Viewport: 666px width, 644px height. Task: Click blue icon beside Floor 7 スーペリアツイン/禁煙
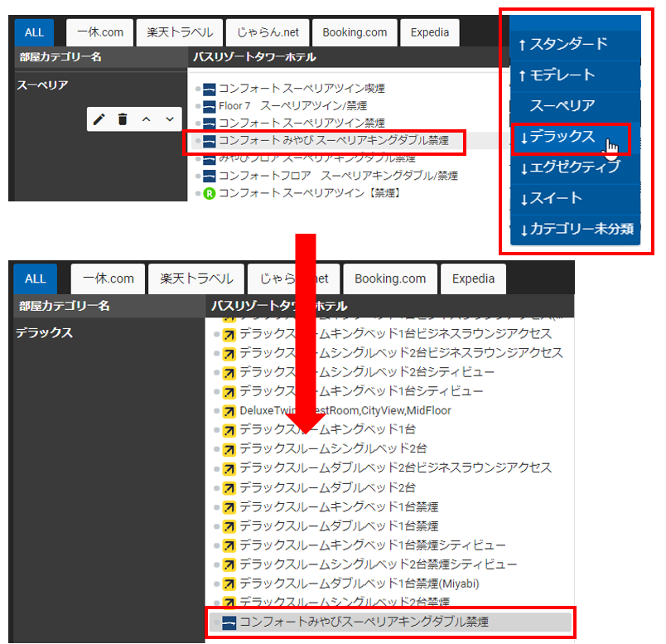pyautogui.click(x=210, y=106)
